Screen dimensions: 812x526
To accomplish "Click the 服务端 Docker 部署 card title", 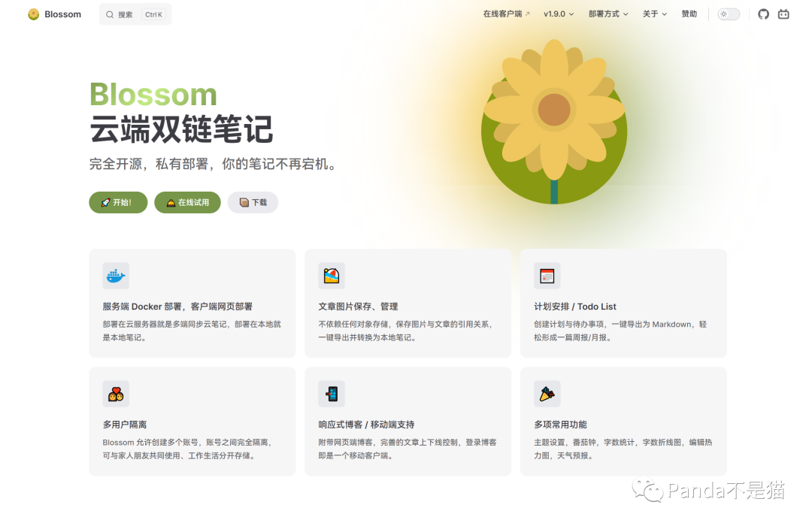I will pos(177,307).
